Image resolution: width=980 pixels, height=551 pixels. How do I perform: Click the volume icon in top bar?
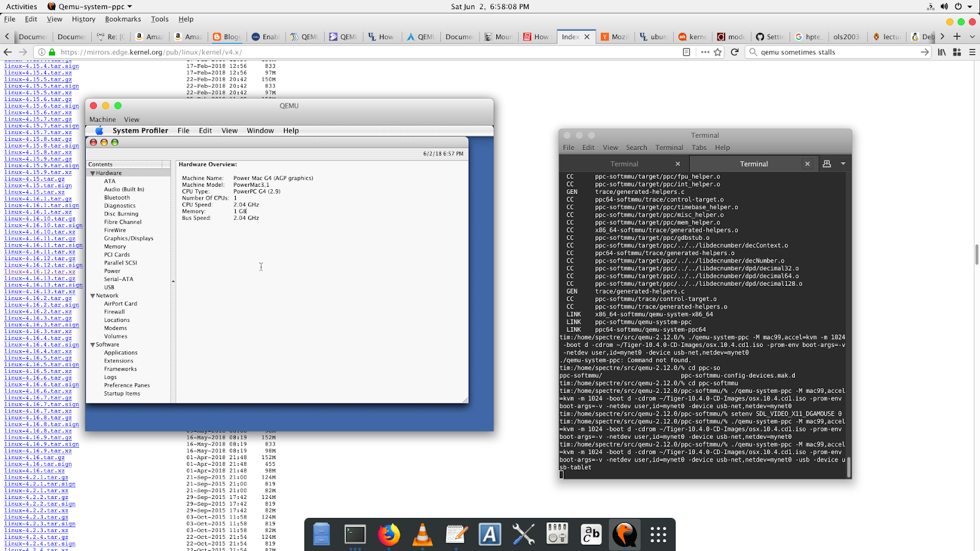pyautogui.click(x=944, y=7)
